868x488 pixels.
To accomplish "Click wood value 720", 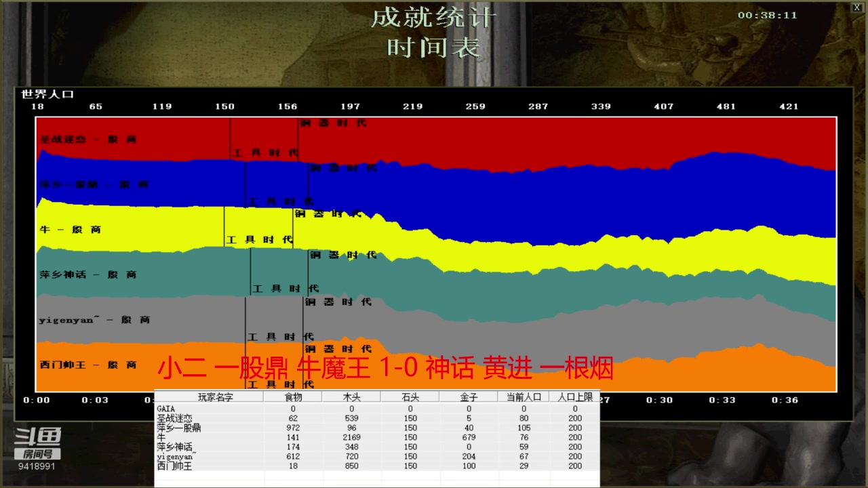I will [x=351, y=457].
